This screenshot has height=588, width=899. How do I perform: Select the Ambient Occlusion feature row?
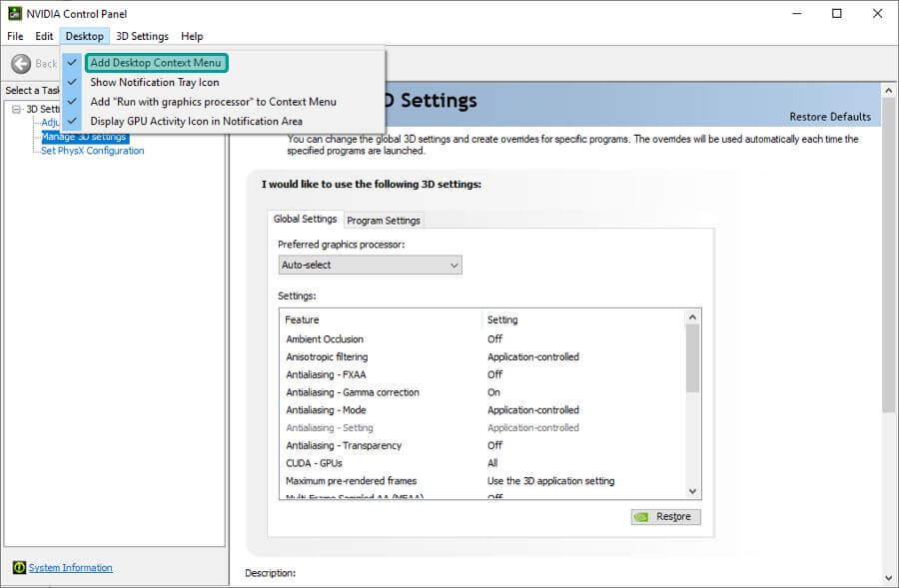(482, 339)
